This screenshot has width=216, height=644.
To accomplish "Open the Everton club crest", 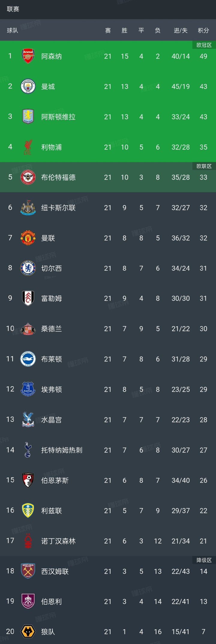I will tap(28, 389).
